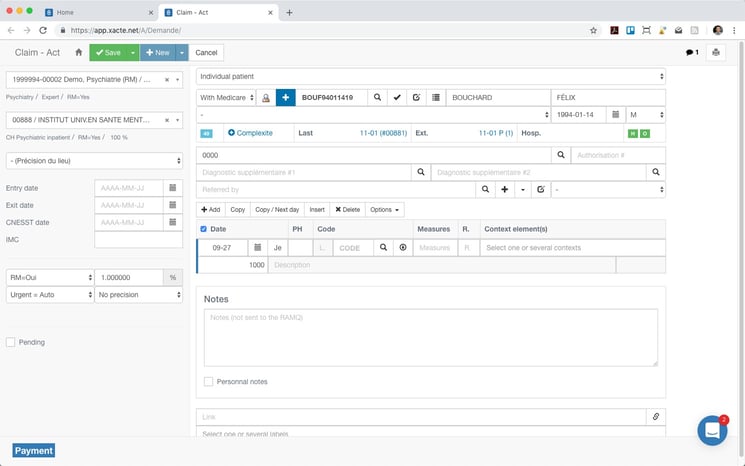Clear the 00888 INSTITUT UNIV establishment selection

pos(167,120)
